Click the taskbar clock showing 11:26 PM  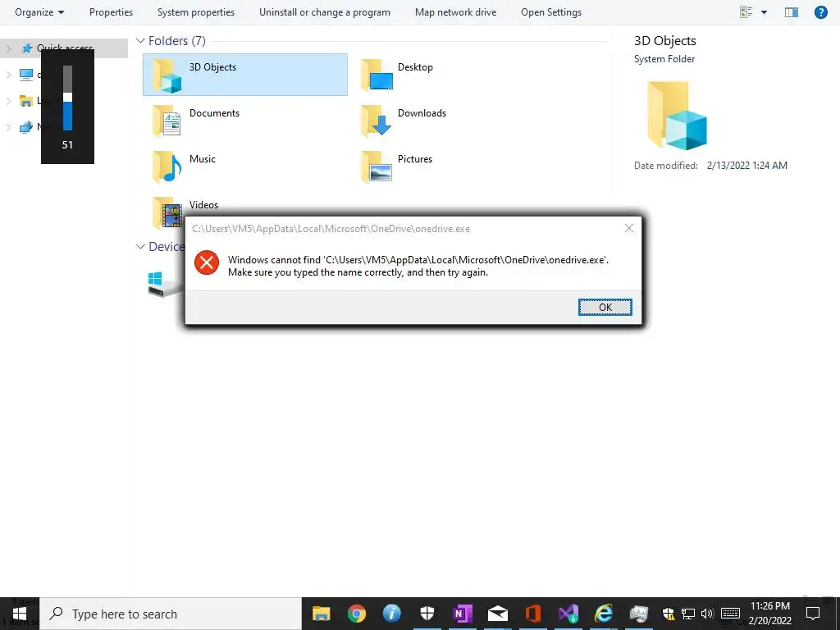769,614
